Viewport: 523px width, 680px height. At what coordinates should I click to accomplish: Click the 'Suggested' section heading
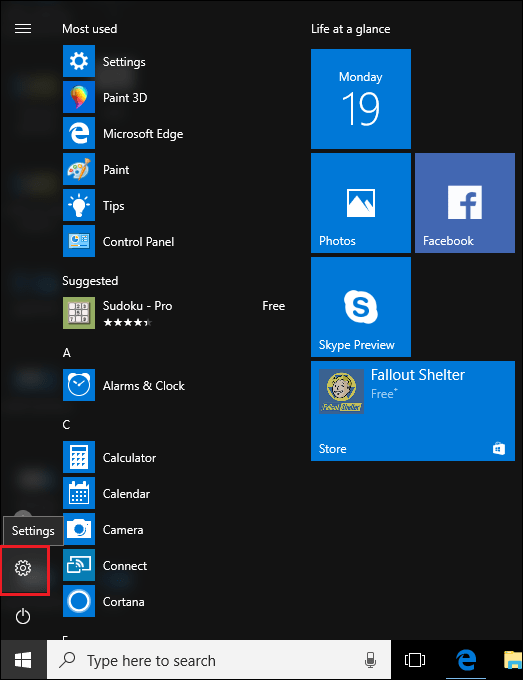90,281
